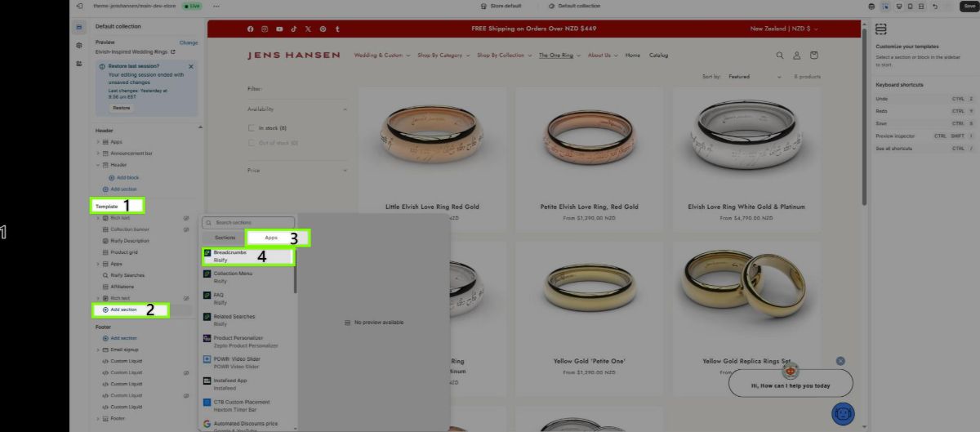This screenshot has height=432, width=980.
Task: Click Restore in the last session notice
Action: [121, 108]
